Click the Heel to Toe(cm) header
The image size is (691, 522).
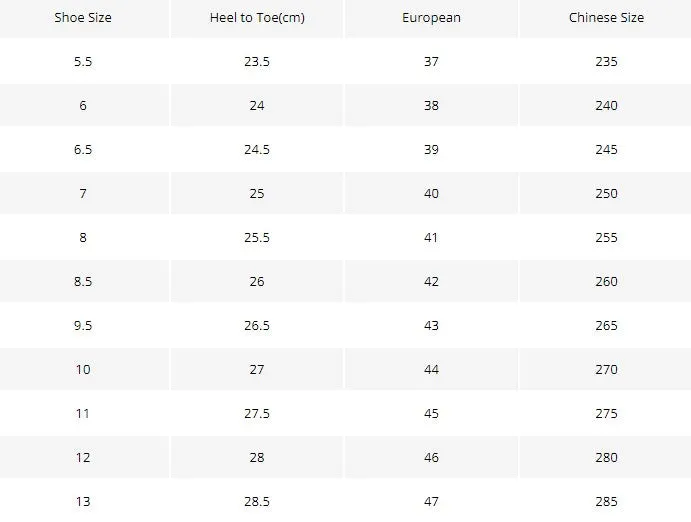257,18
